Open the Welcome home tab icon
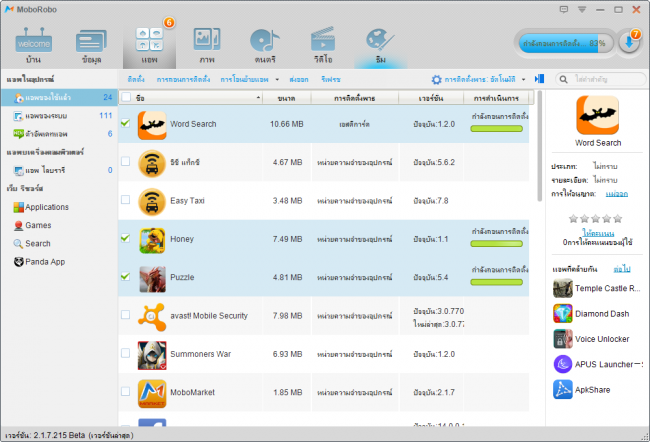The width and height of the screenshot is (650, 442). (34, 41)
